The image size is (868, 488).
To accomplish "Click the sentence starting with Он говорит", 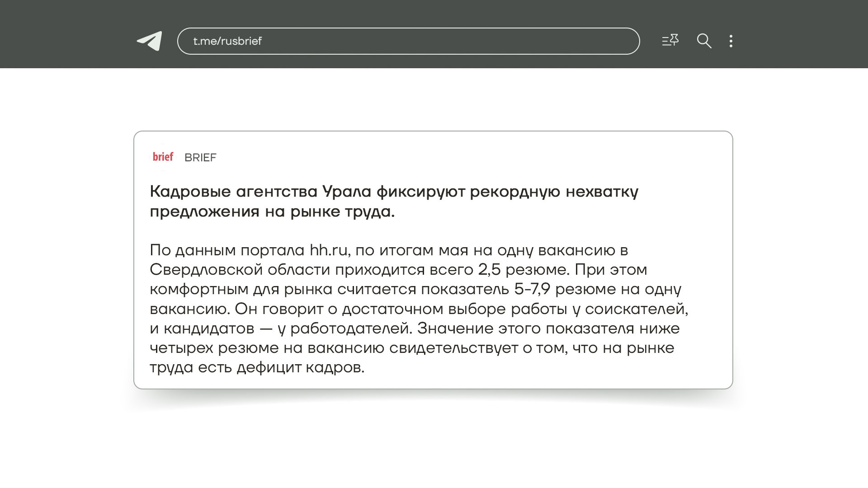I will [x=278, y=309].
